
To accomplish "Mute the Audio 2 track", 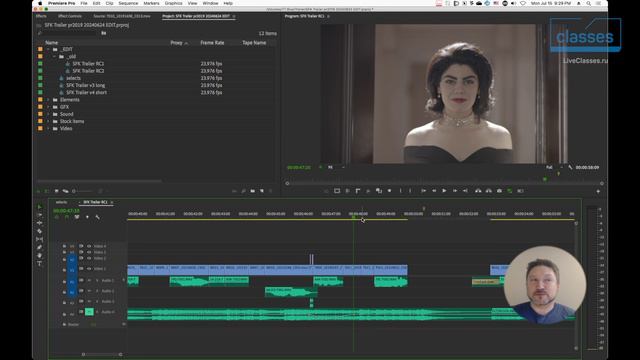I will (x=89, y=291).
